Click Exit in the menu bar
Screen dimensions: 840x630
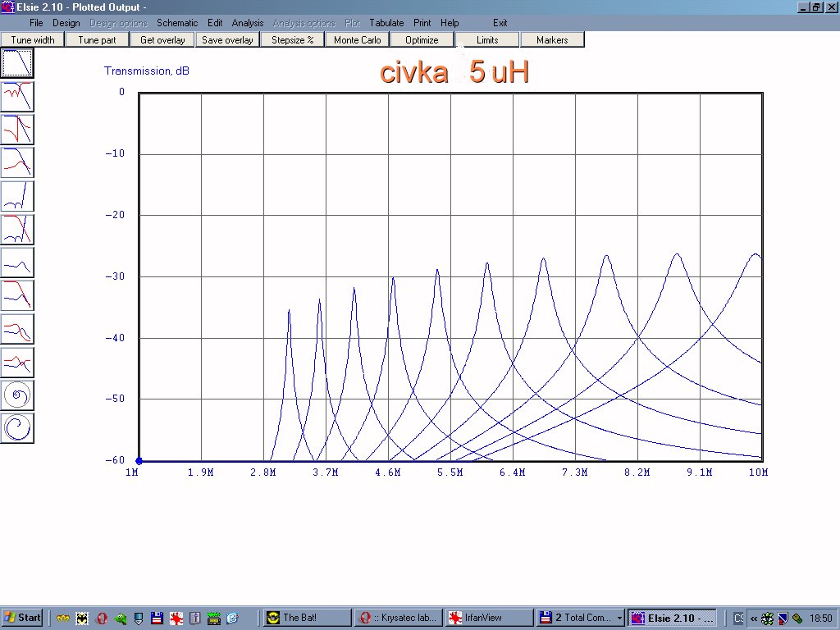point(500,23)
